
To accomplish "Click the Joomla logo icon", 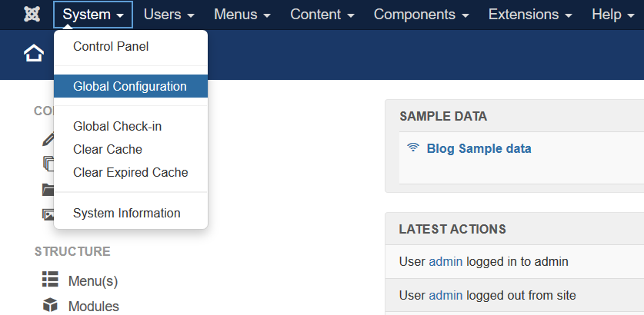I will 32,15.
